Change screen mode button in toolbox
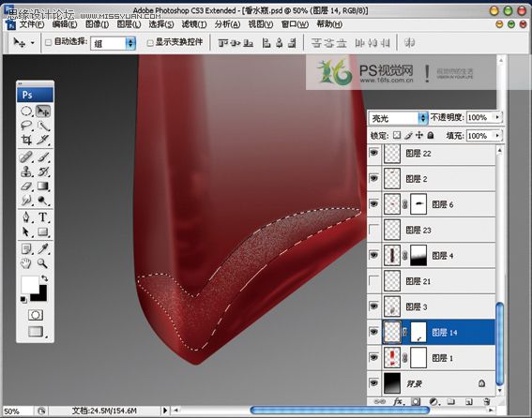This screenshot has height=418, width=532. [x=36, y=331]
